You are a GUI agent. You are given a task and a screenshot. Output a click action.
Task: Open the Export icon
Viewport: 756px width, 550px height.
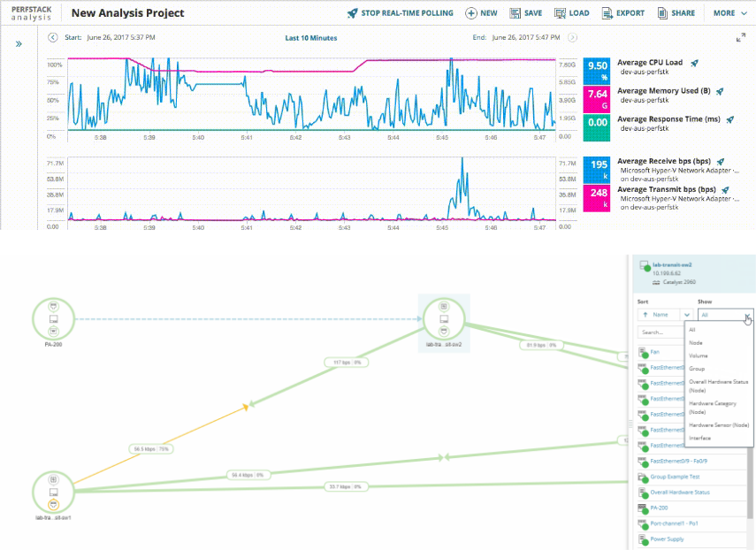click(x=607, y=12)
